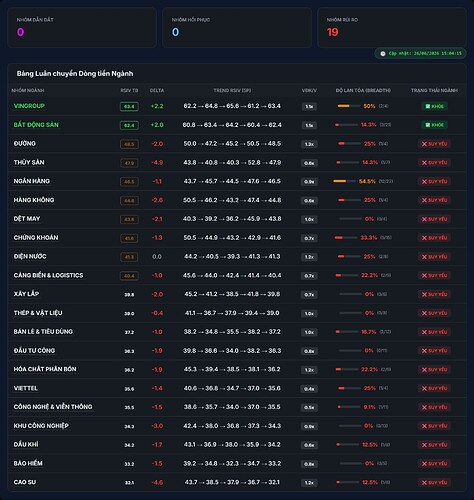Click the clock icon beside update timestamp

point(383,54)
